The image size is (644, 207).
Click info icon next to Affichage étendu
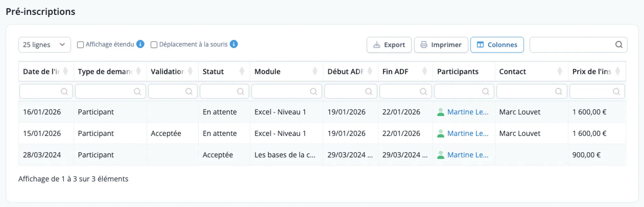(x=140, y=44)
